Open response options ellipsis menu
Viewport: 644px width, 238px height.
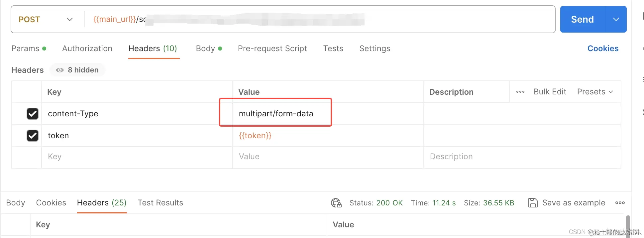click(620, 203)
